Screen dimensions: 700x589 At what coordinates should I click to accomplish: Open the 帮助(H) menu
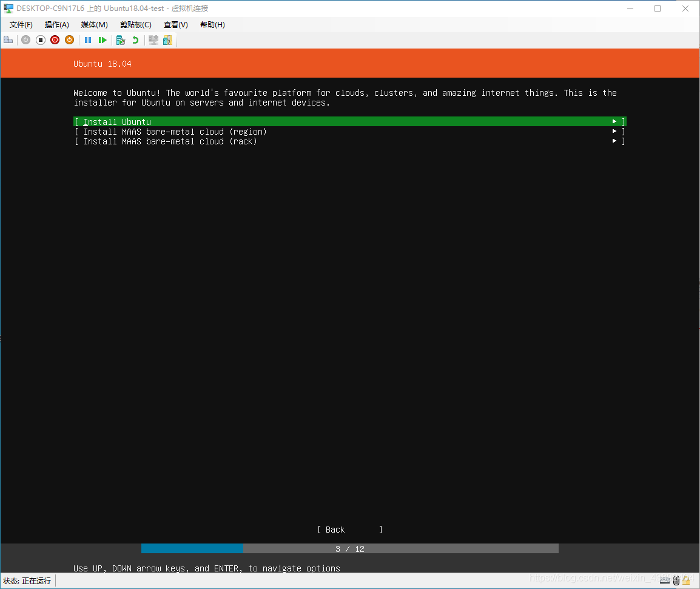point(212,25)
